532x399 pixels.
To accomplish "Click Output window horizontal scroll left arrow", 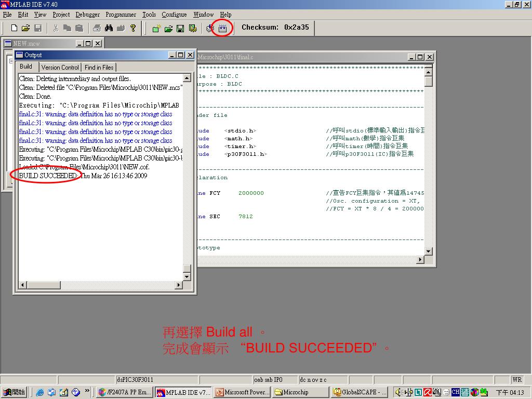I will pos(22,285).
